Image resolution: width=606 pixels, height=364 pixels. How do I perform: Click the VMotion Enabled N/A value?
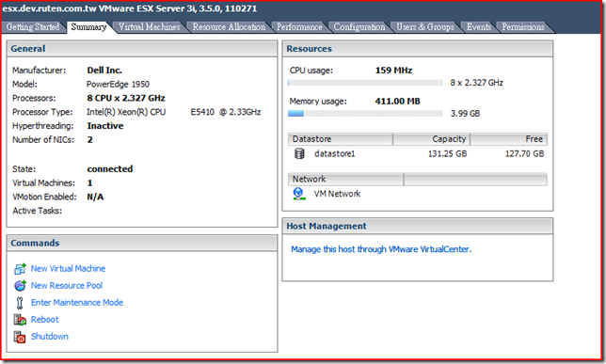point(95,198)
